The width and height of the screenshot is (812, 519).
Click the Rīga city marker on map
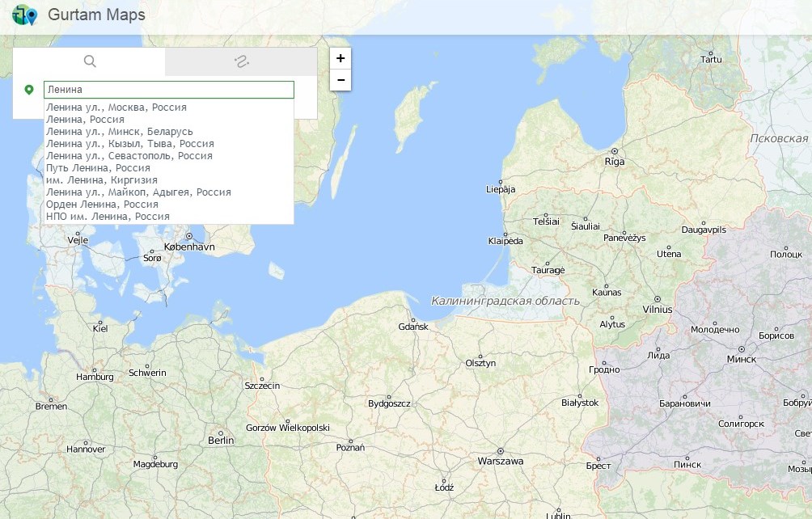[x=615, y=151]
